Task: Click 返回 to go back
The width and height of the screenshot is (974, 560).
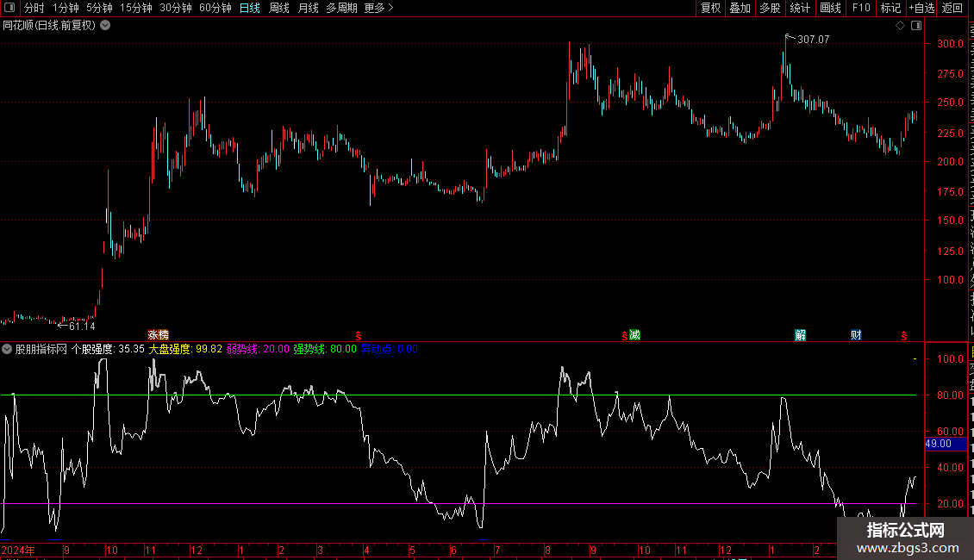Action: tap(952, 8)
